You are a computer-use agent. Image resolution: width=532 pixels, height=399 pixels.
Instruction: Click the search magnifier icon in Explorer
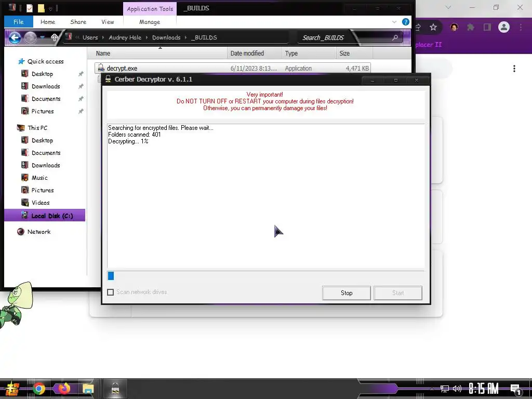[395, 37]
